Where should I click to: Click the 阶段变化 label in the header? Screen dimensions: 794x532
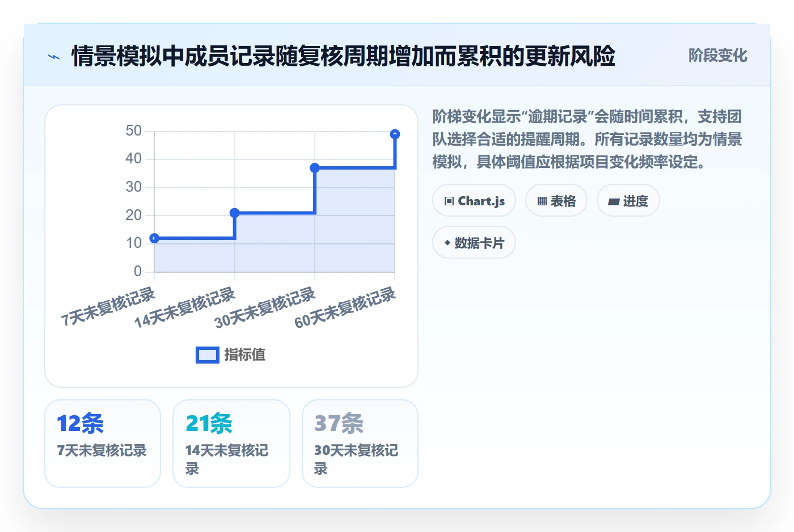[718, 56]
